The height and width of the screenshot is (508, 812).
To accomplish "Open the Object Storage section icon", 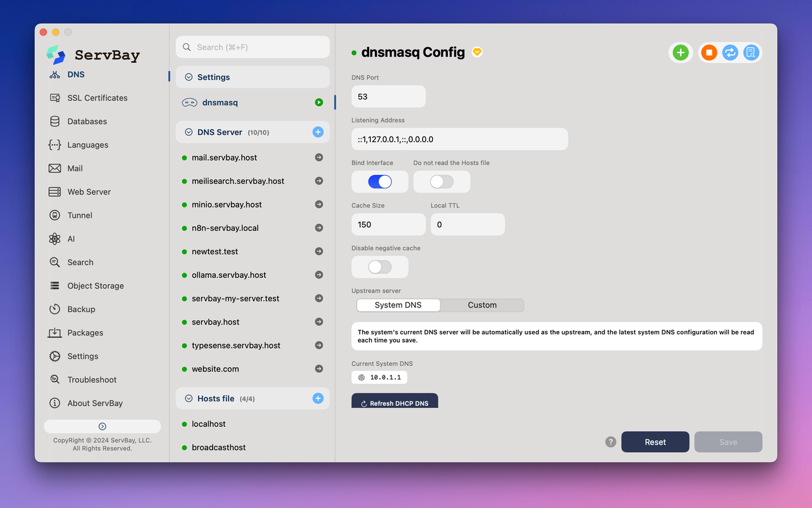I will point(55,285).
